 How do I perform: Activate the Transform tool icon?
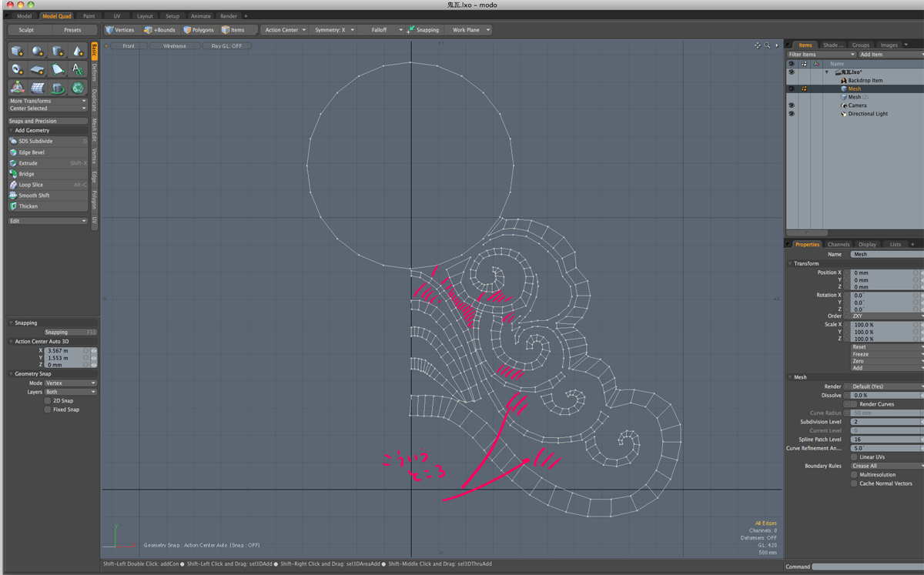(17, 88)
